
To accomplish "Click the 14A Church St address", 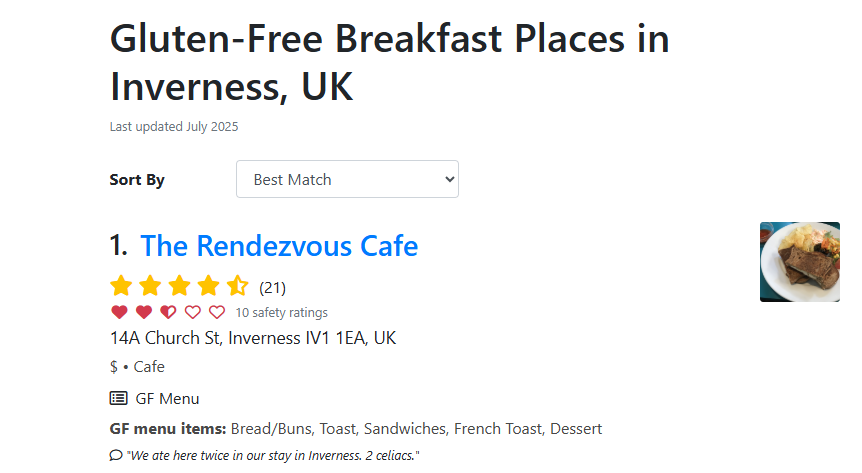I will click(x=253, y=338).
